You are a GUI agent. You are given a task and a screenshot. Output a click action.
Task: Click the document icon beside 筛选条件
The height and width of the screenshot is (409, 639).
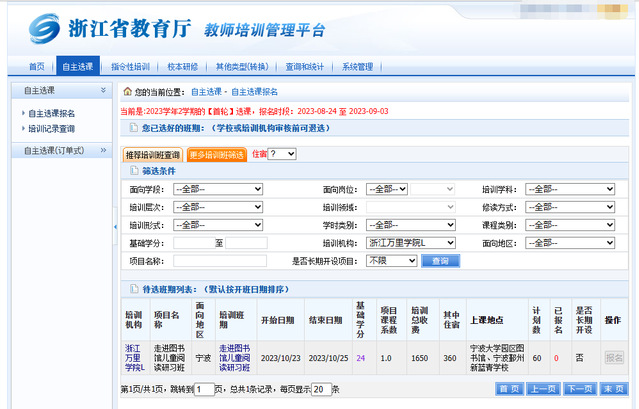pos(134,171)
